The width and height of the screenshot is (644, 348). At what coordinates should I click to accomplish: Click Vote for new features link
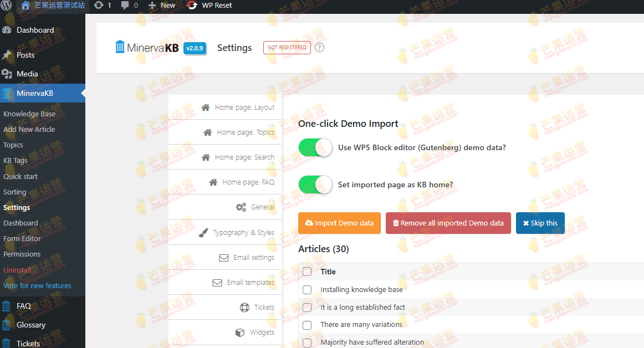pyautogui.click(x=37, y=285)
